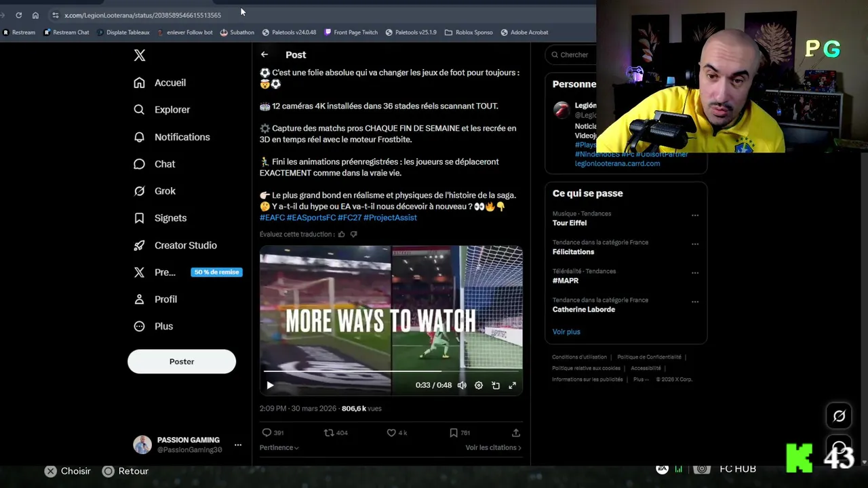
Task: Open Voir les citations link
Action: coord(493,447)
